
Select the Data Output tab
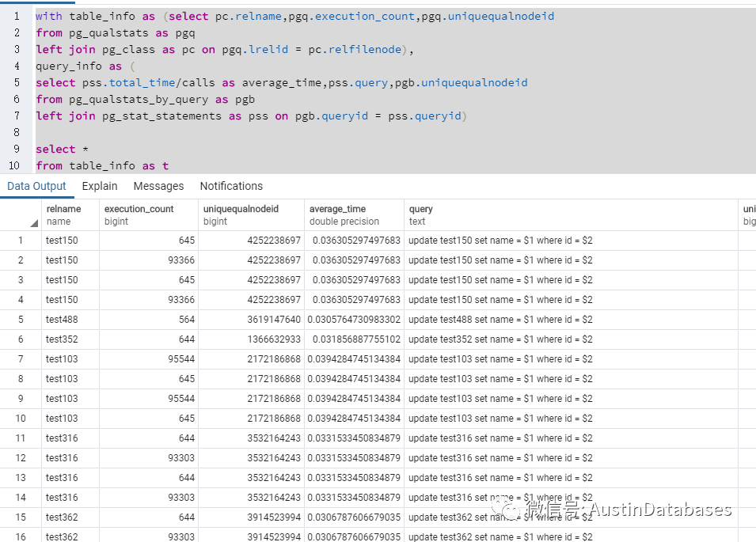36,186
